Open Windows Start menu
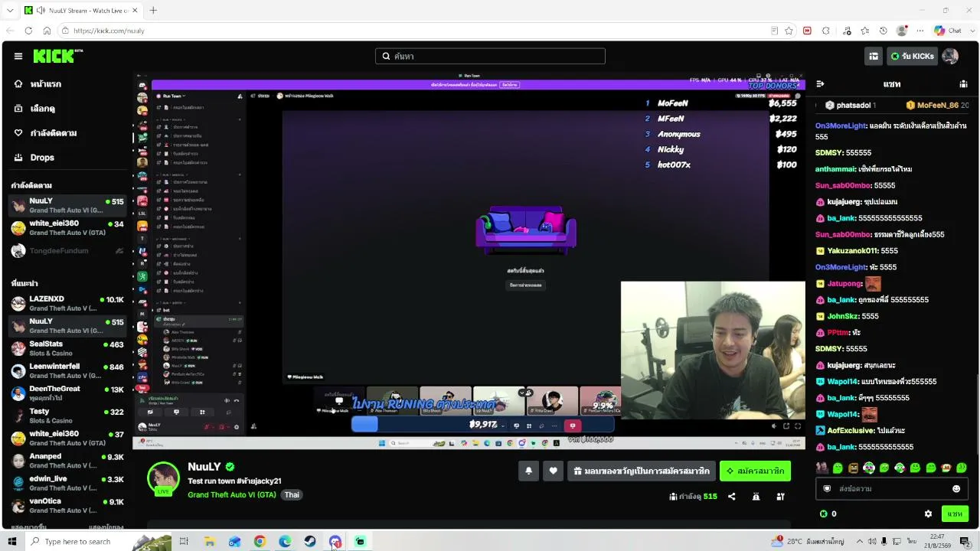 tap(11, 541)
